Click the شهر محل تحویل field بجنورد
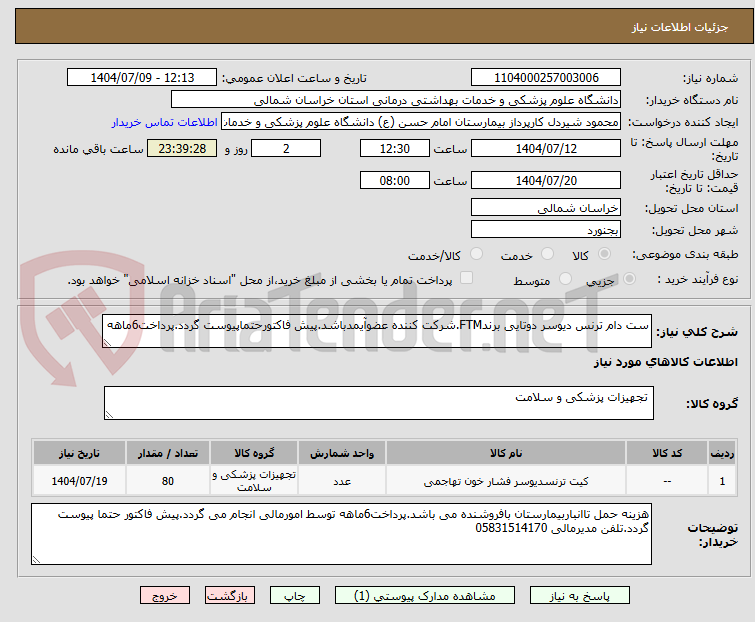The image size is (755, 622). [546, 230]
